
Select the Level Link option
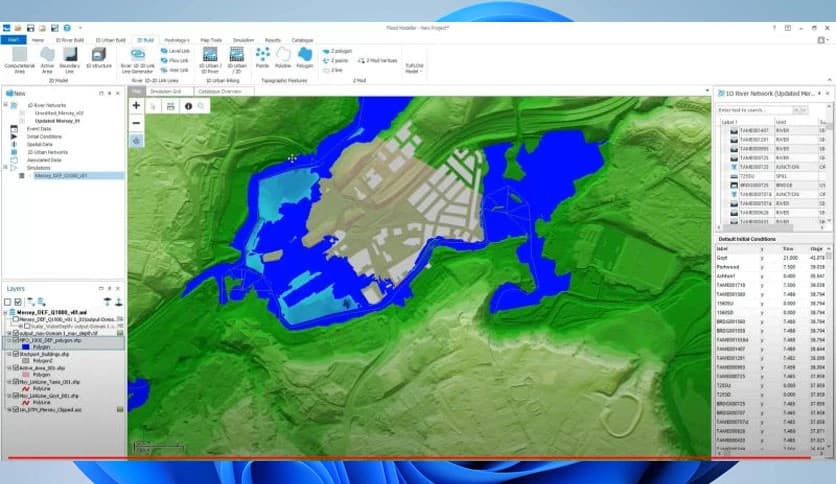pos(175,51)
